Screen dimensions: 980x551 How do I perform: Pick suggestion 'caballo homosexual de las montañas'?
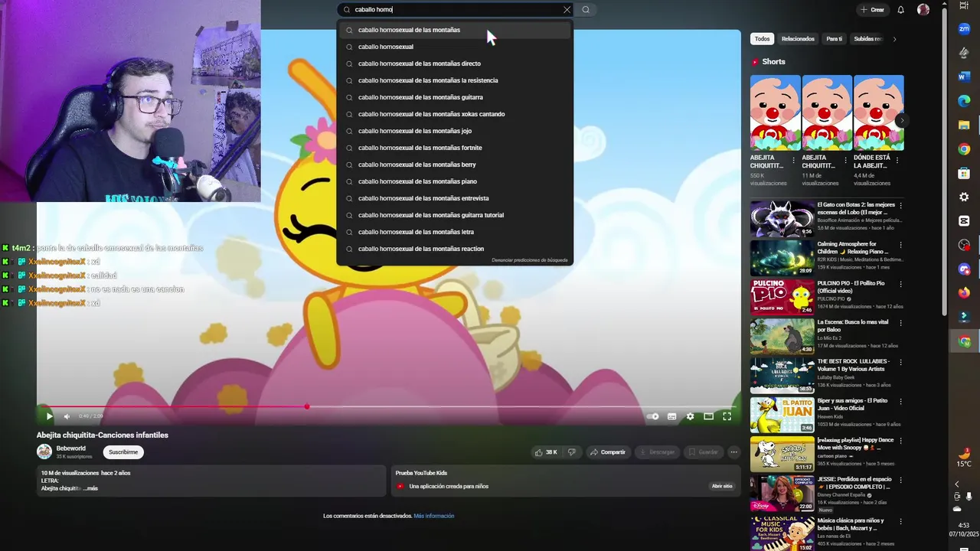(455, 30)
